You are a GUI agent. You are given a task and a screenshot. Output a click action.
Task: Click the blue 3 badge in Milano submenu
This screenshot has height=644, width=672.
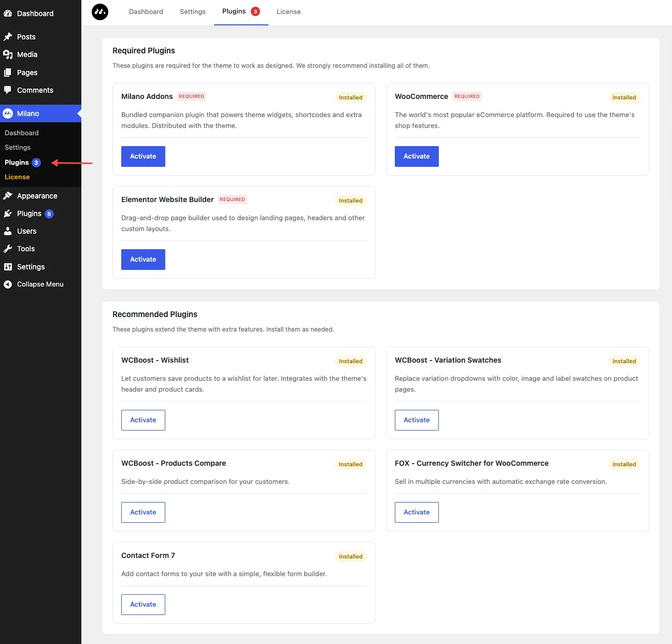click(x=36, y=163)
